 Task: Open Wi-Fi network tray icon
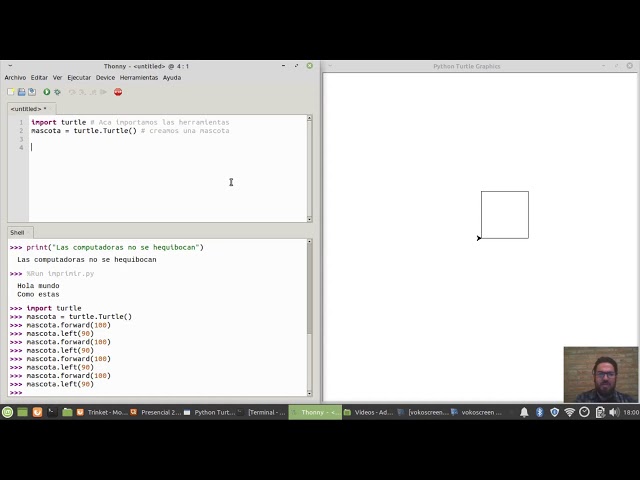point(569,412)
